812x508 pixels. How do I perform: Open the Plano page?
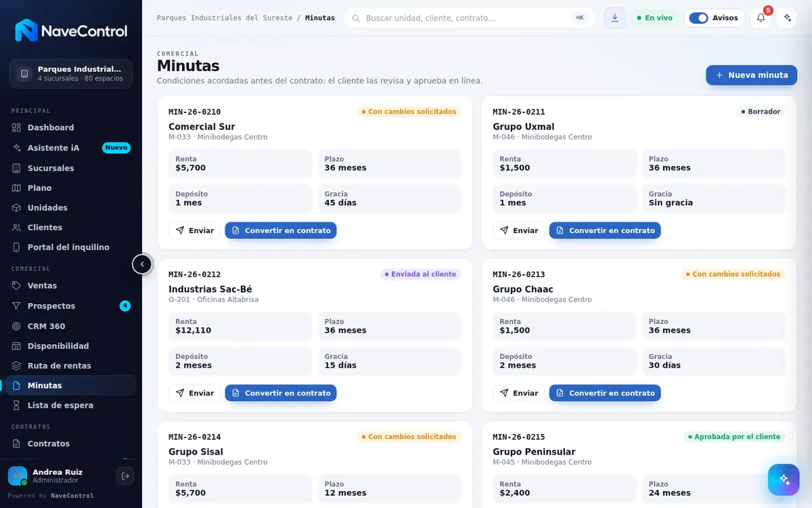tap(71, 188)
